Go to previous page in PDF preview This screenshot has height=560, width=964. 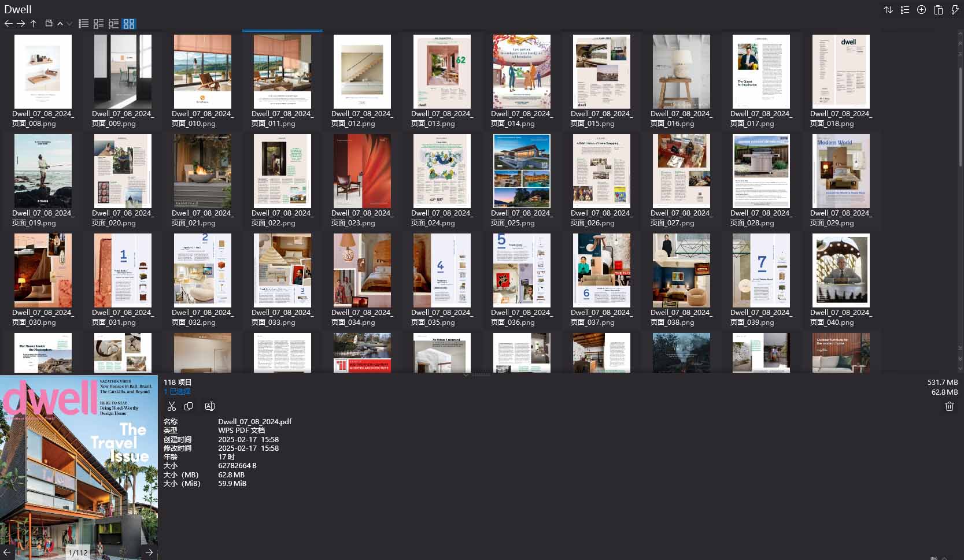point(7,552)
